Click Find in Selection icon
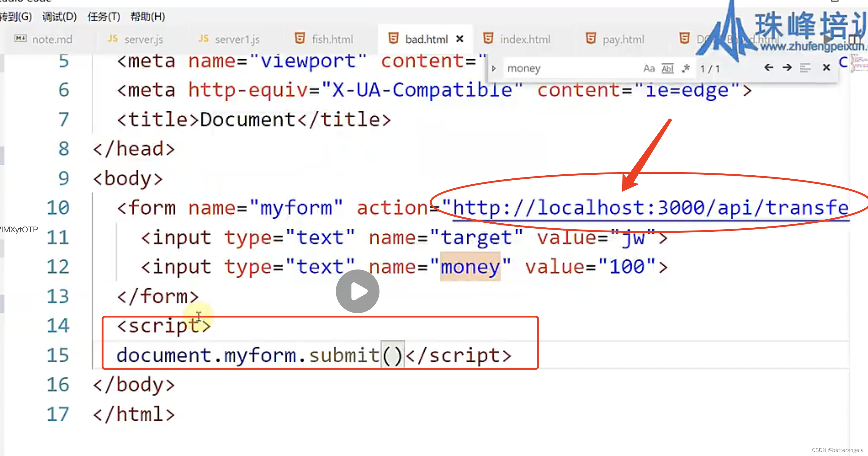The height and width of the screenshot is (456, 868). coord(805,68)
